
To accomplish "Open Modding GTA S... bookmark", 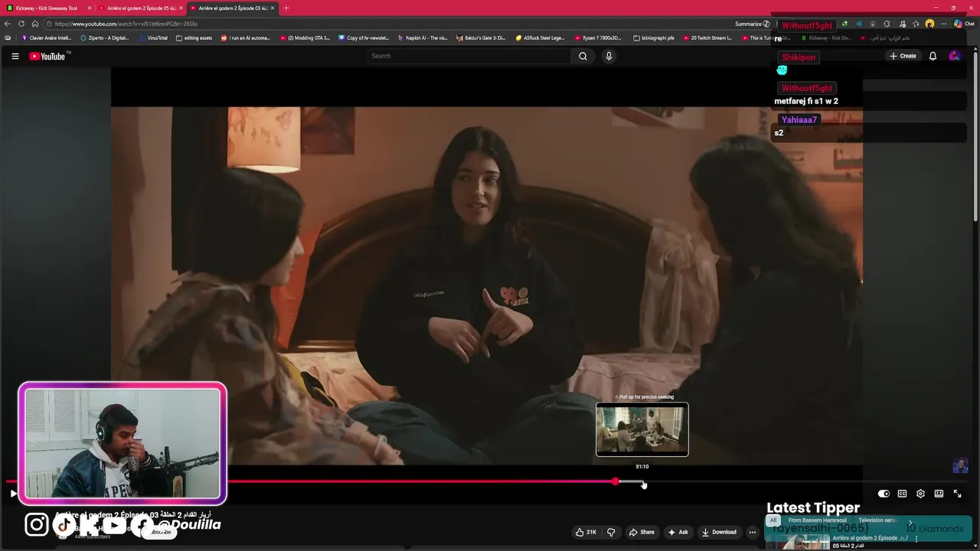I will point(305,37).
